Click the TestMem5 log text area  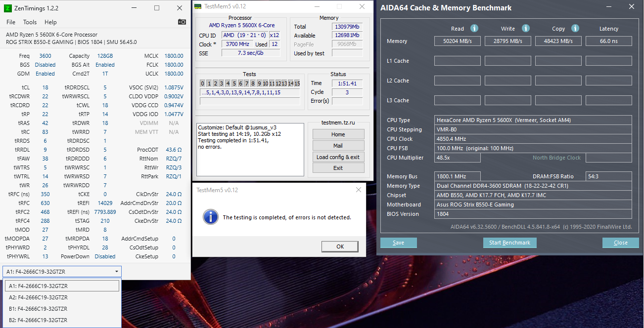250,150
